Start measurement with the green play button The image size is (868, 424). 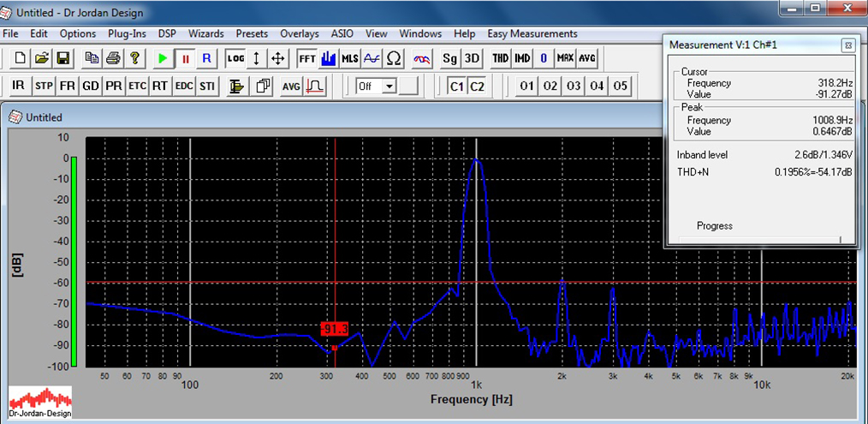pos(163,58)
